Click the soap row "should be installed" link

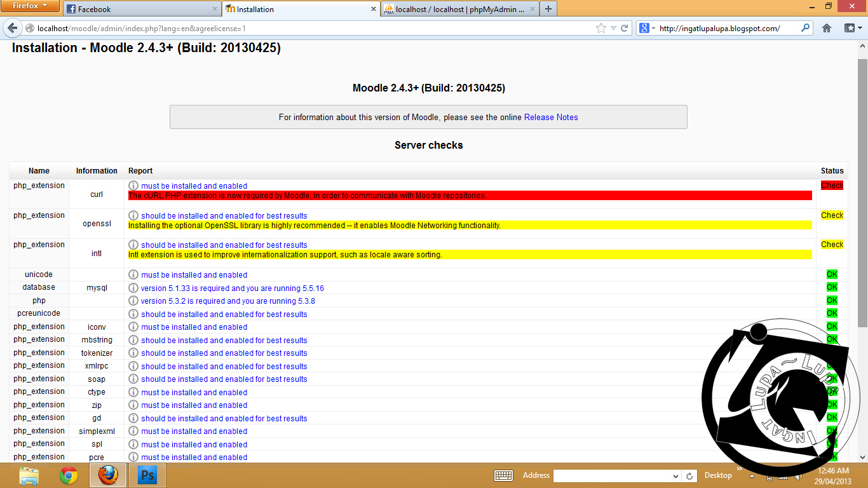tap(224, 379)
